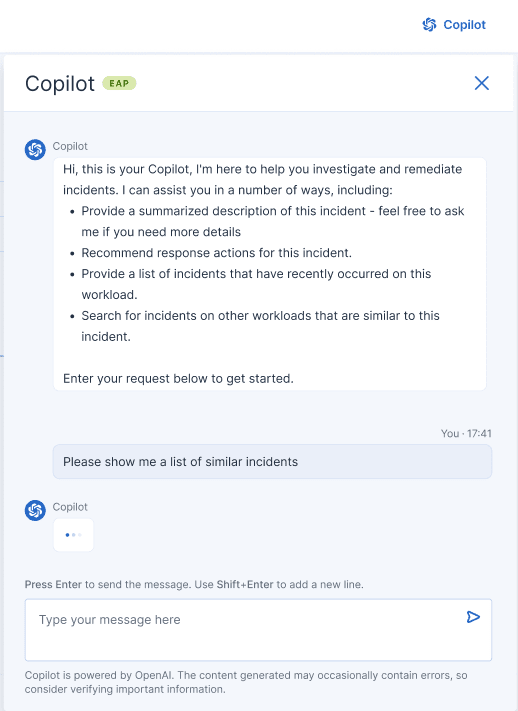Close the Copilot panel with the X
This screenshot has height=711, width=518.
[481, 83]
